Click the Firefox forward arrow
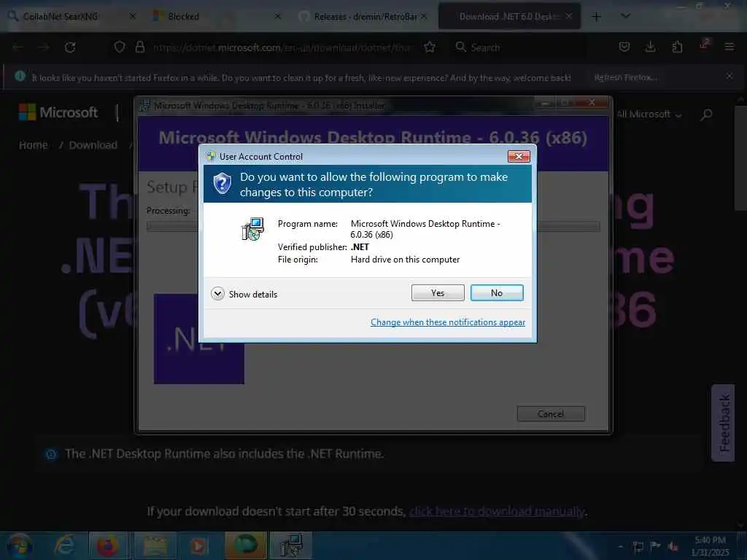Viewport: 747px width, 560px height. (44, 47)
